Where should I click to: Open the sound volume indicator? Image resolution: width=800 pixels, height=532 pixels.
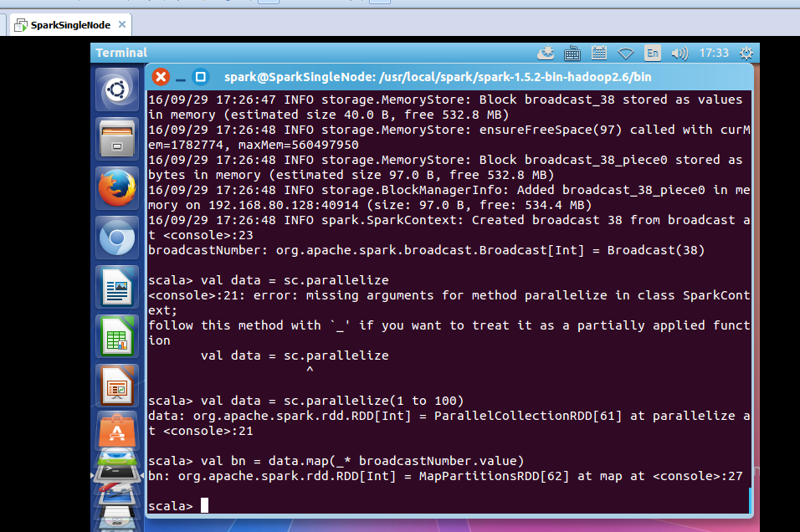click(679, 53)
